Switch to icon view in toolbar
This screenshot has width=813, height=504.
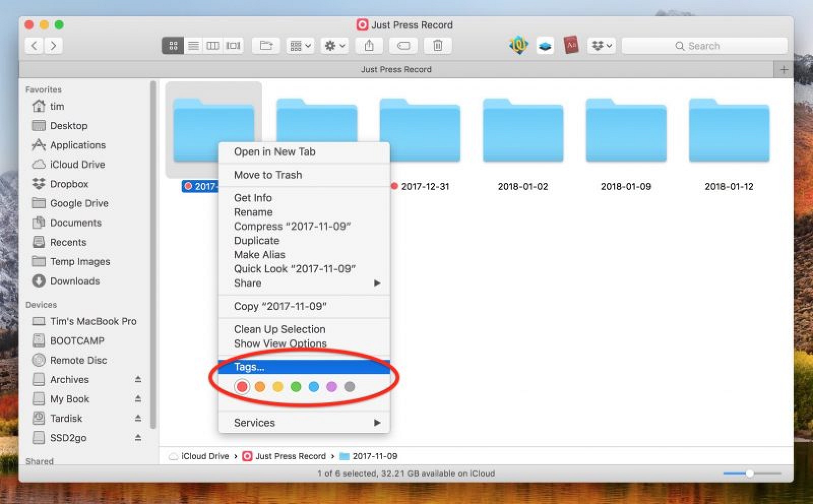(173, 46)
